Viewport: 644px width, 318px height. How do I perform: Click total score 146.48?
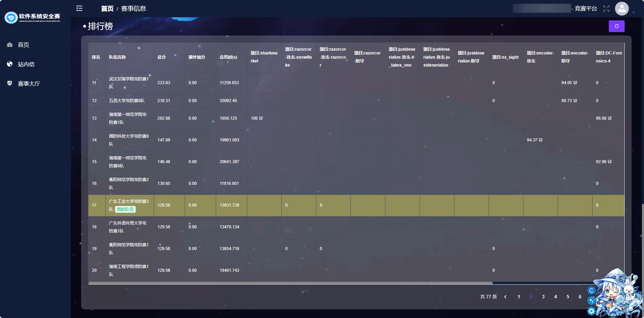(x=164, y=162)
